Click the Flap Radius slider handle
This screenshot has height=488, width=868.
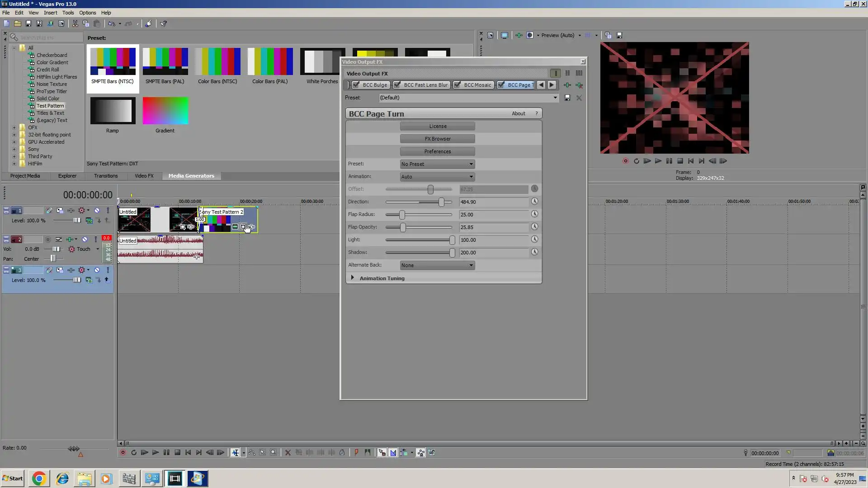[402, 215]
